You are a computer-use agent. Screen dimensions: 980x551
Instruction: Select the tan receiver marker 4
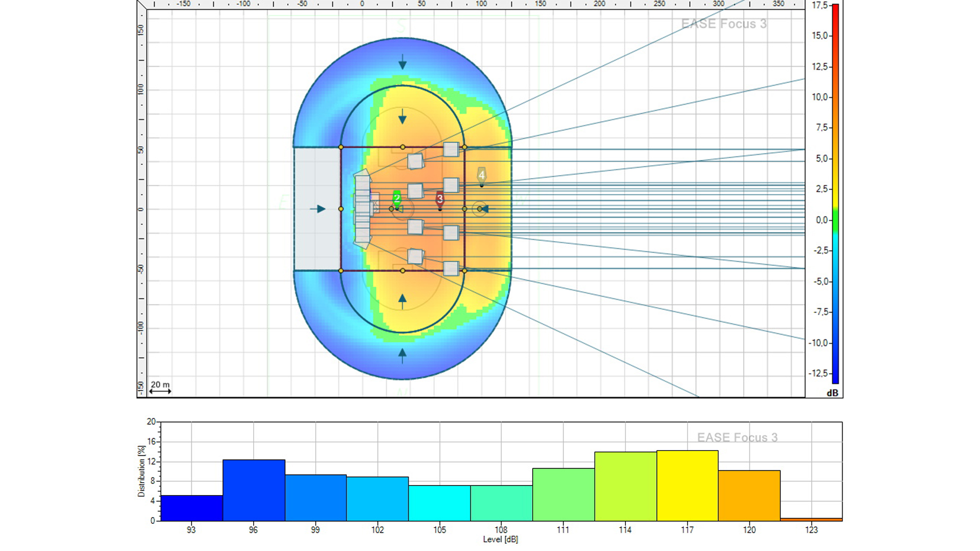point(481,175)
